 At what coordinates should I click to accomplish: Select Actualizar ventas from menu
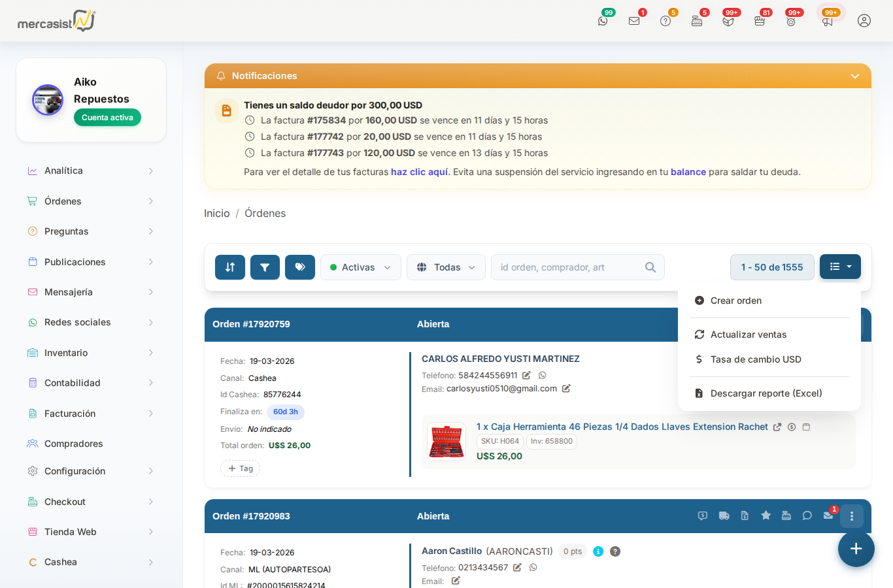[769, 335]
